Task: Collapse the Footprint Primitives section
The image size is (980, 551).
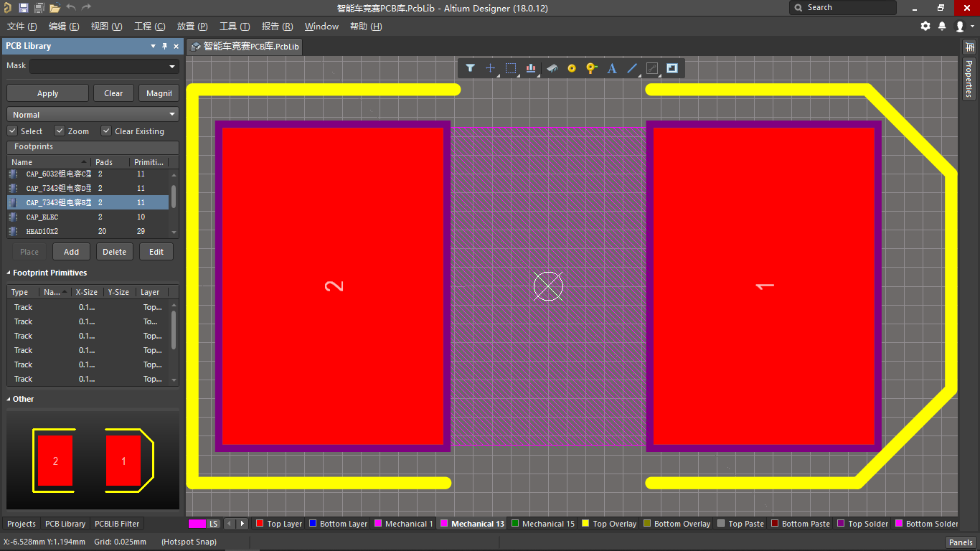Action: pyautogui.click(x=9, y=273)
